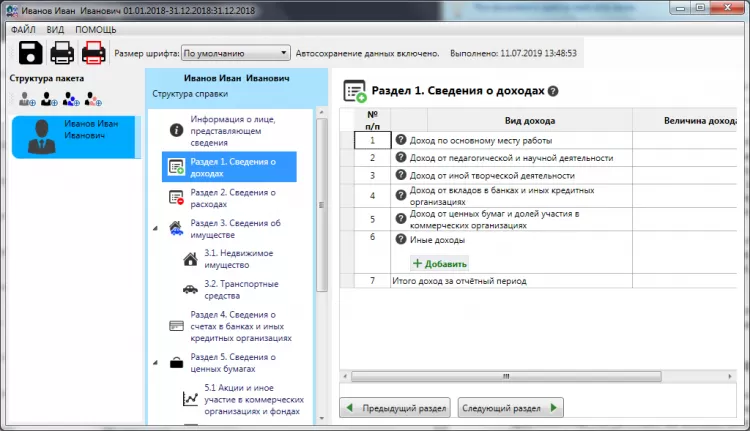
Task: Collapse the Раздел 3 tree node arrow
Action: coord(155,228)
